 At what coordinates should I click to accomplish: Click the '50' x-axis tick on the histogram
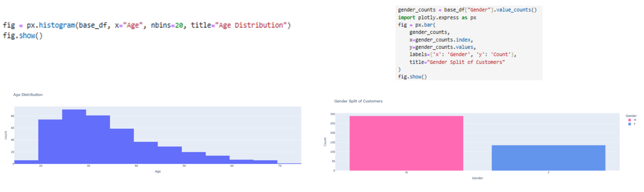click(x=184, y=166)
